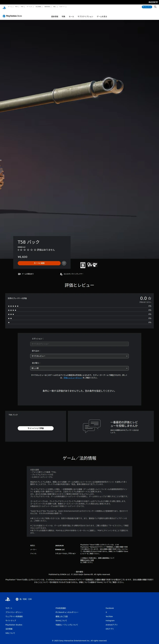159x644 pixels.
Task: Open the セール store tab
Action: (x=71, y=16)
